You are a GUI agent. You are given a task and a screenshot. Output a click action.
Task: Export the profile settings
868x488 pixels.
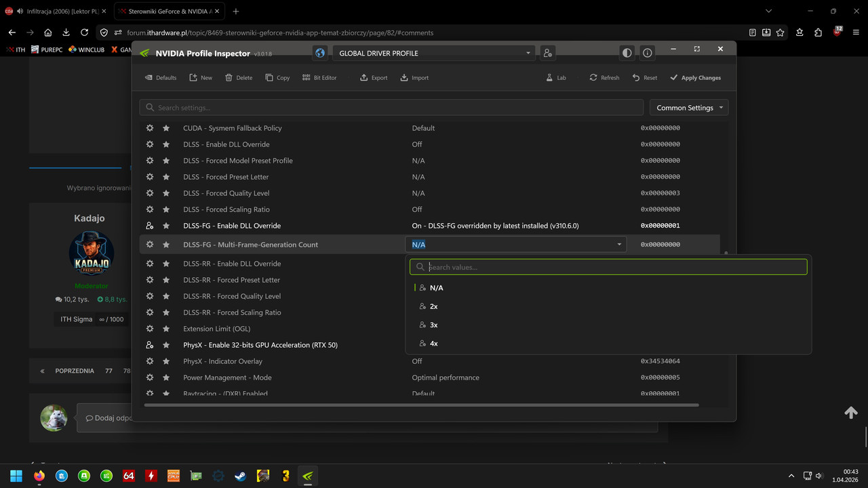[374, 78]
